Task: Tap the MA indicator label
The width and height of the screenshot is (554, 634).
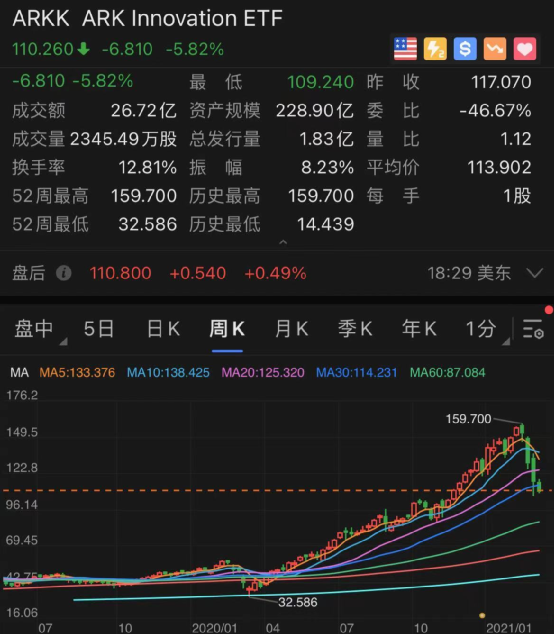Action: pos(19,372)
